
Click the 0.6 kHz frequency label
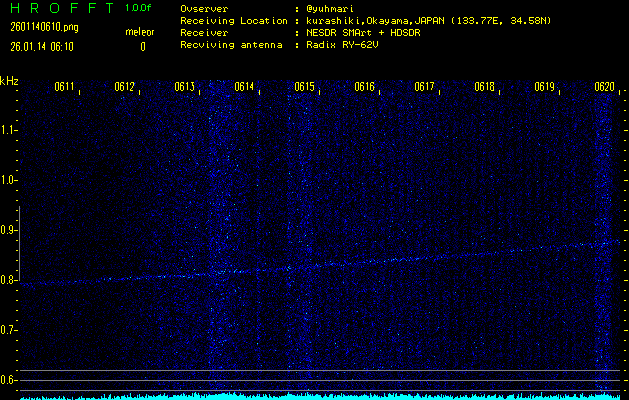pyautogui.click(x=9, y=380)
